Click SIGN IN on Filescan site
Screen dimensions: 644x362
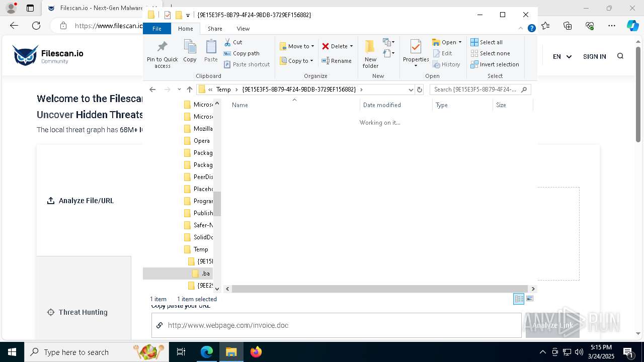pyautogui.click(x=594, y=56)
